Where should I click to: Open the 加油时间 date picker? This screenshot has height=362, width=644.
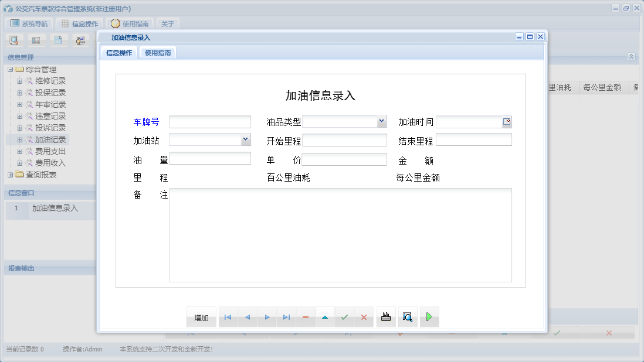[507, 121]
